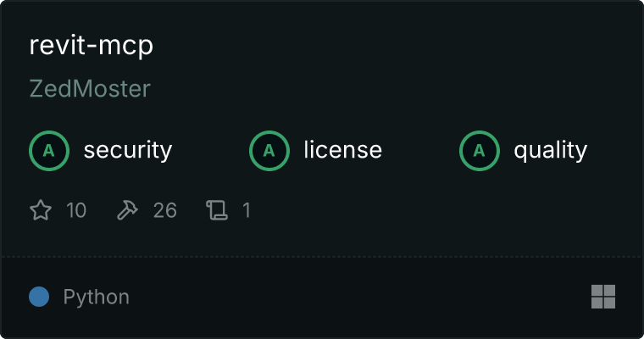Click the blue Python language dot
This screenshot has height=339, width=644.
39,297
